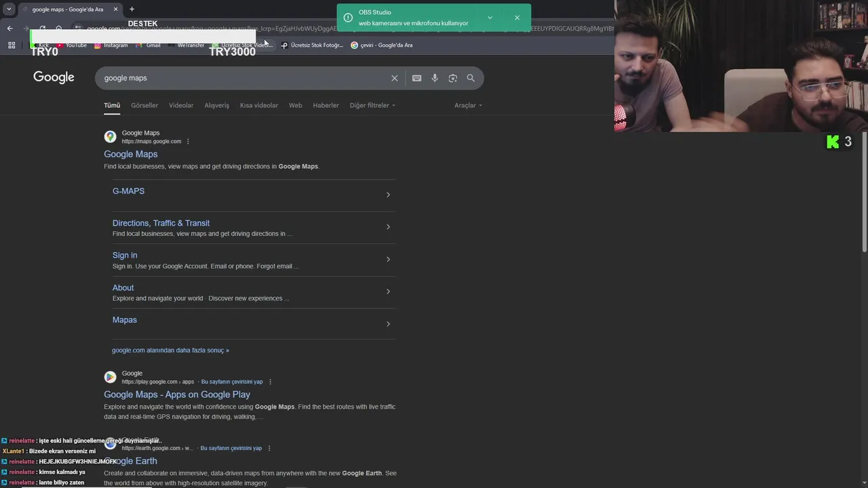Open the YouTube bookmark
868x488 pixels.
(71, 45)
